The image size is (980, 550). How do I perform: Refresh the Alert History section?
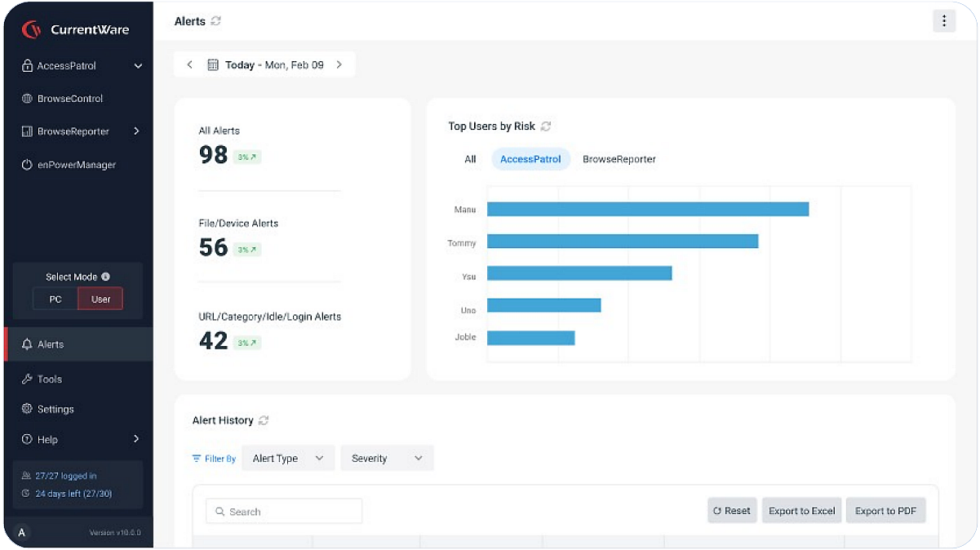pyautogui.click(x=264, y=420)
